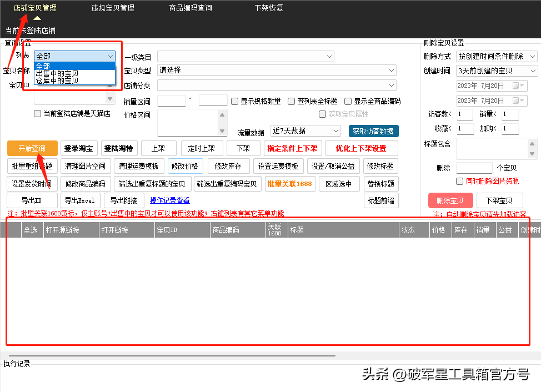Click the 导出Excel button
541x392 pixels.
(81, 200)
